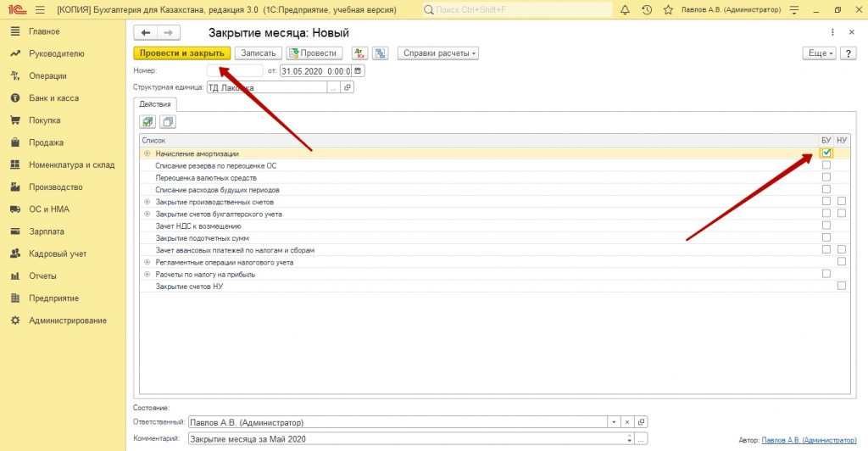Click the notifications bell icon

point(625,10)
